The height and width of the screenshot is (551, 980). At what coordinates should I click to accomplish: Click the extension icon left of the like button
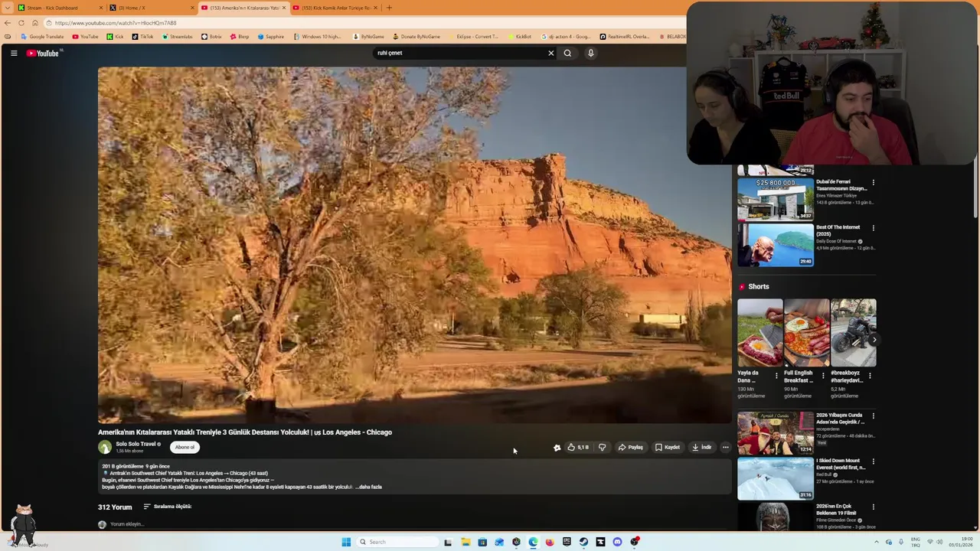point(557,448)
